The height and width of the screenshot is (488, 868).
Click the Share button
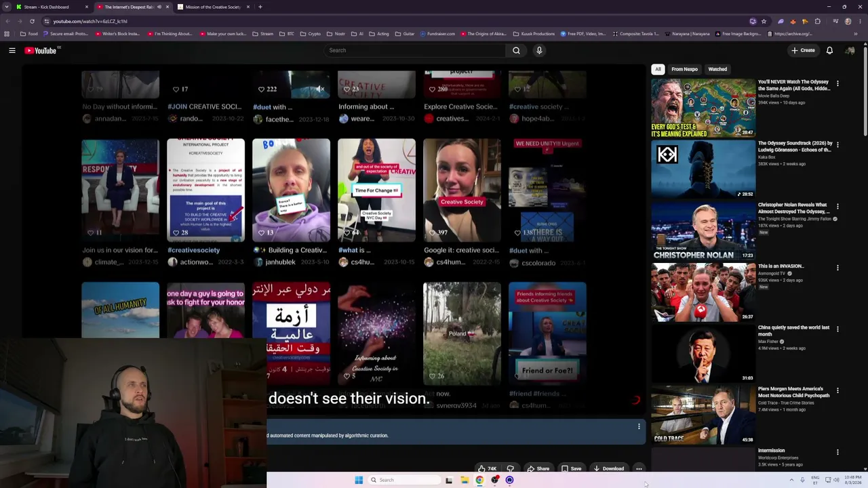click(x=538, y=468)
